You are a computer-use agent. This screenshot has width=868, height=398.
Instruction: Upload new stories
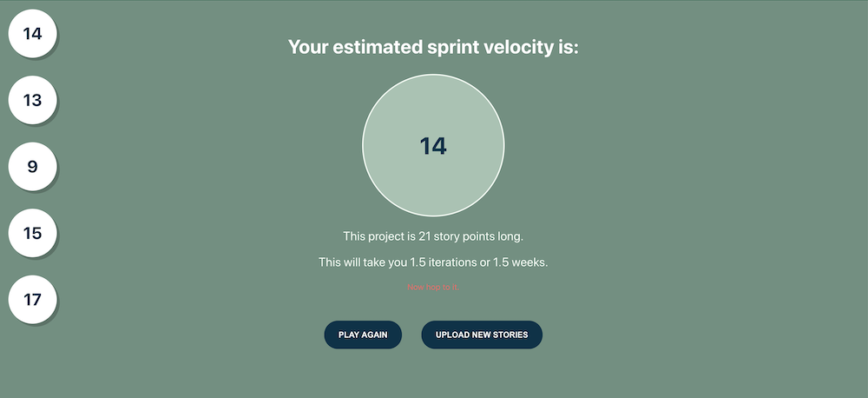click(x=482, y=335)
